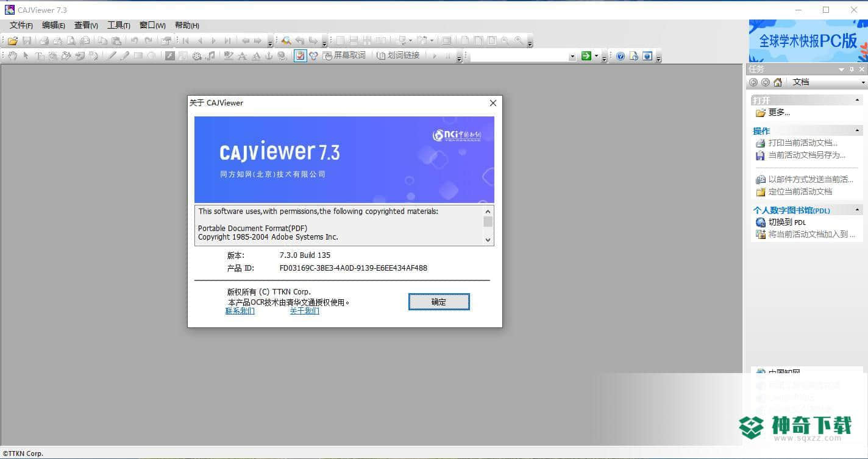Click 切换到 PDL link

(787, 222)
